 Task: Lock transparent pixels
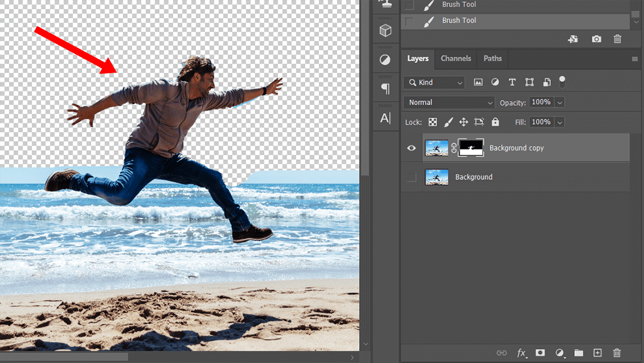[433, 122]
